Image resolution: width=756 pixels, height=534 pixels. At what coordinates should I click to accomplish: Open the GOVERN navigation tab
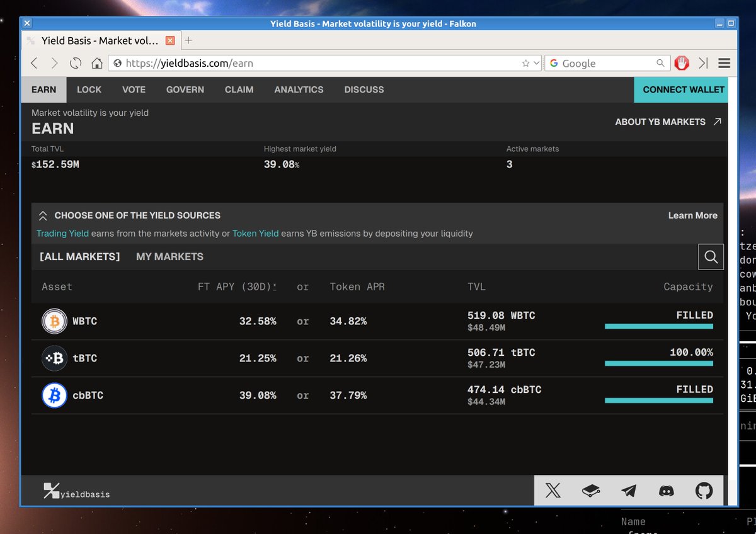point(185,89)
